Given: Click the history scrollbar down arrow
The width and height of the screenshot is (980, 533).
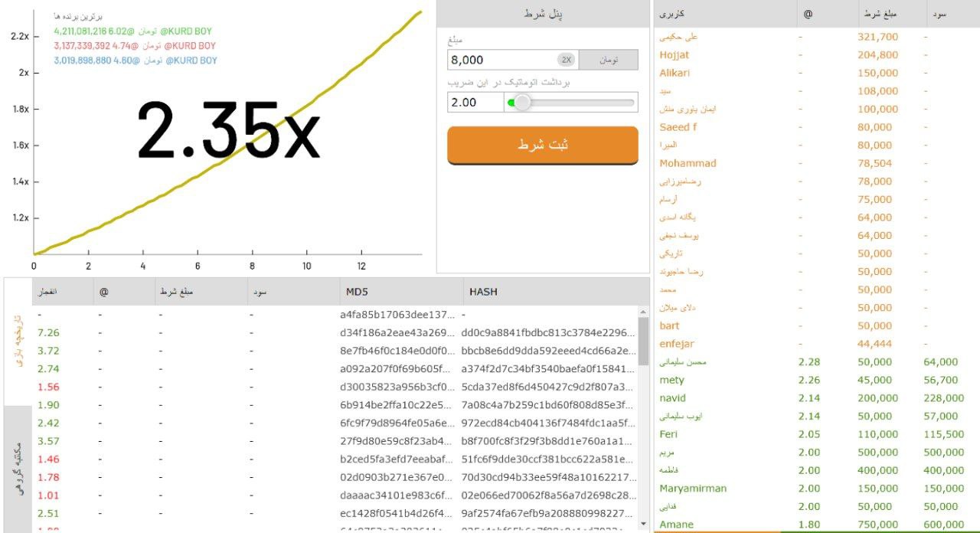Looking at the screenshot, I should click(643, 524).
